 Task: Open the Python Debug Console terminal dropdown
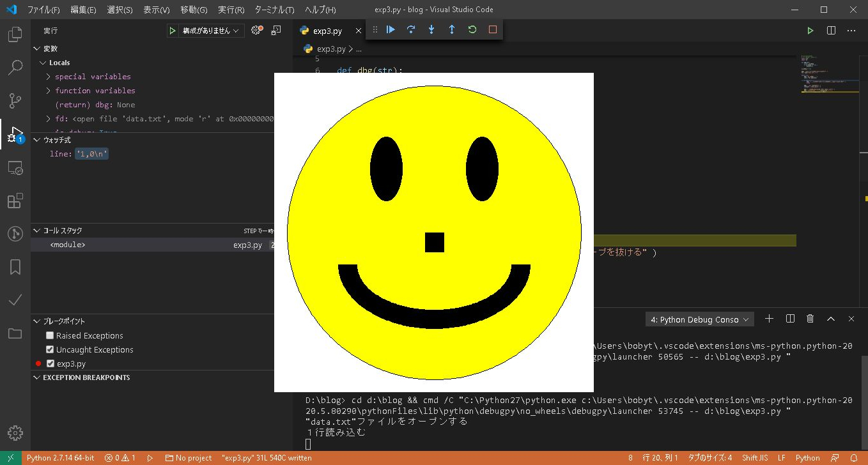click(x=700, y=319)
